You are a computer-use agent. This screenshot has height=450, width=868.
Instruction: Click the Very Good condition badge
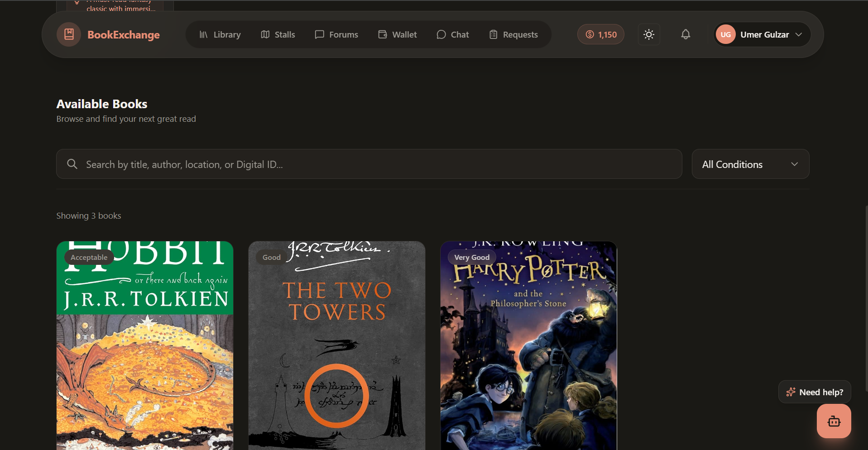472,257
